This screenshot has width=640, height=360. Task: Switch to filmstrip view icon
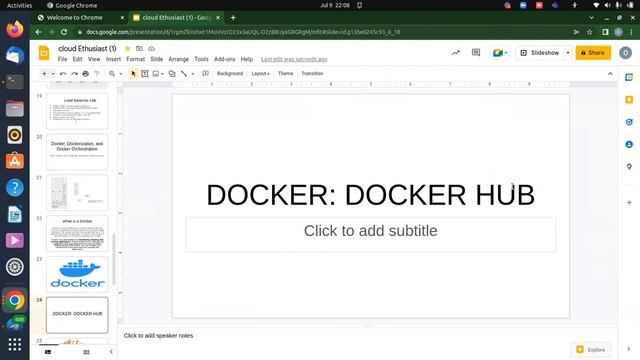point(48,352)
